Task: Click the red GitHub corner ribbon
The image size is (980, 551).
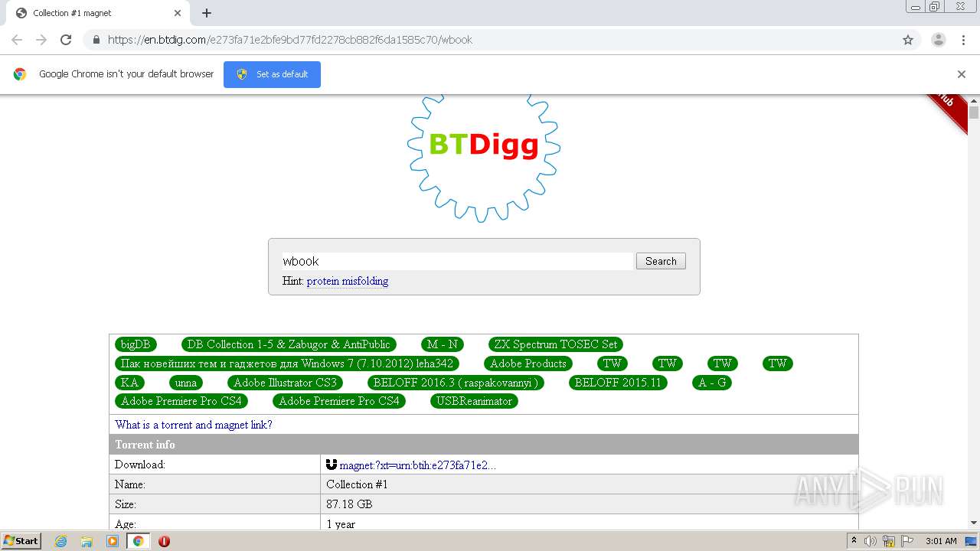Action: coord(948,111)
